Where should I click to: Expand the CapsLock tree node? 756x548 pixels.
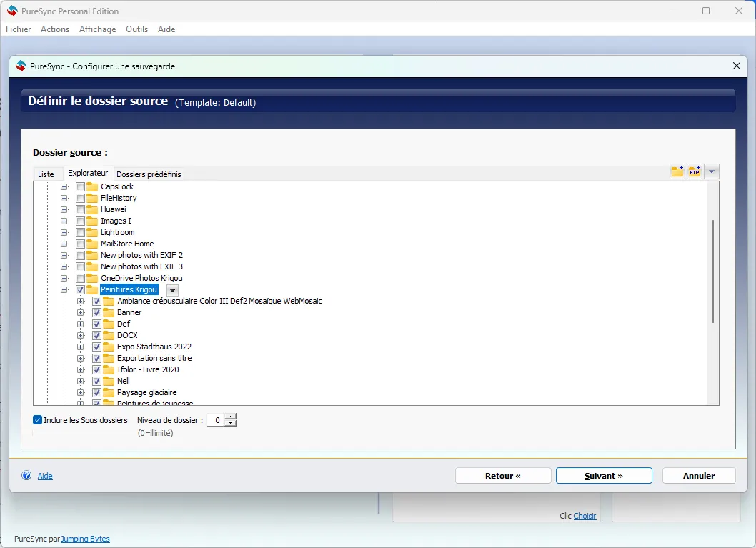[x=64, y=186]
